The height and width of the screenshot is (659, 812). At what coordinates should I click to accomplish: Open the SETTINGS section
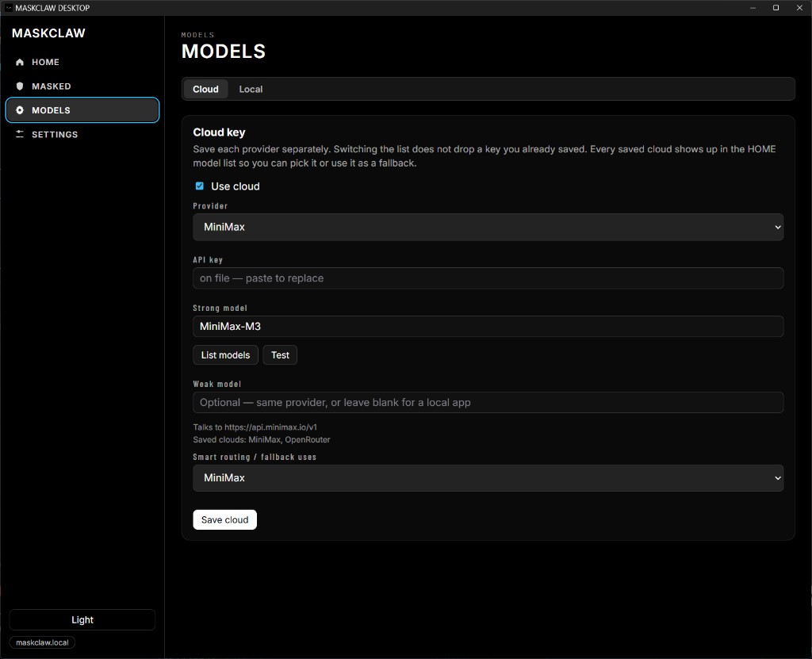click(x=82, y=134)
